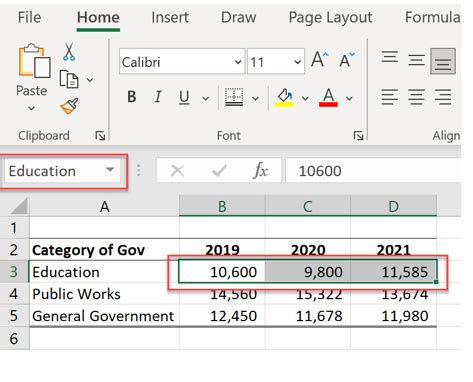The image size is (473, 382).
Task: Open the Paste options dropdown arrow
Action: [31, 108]
